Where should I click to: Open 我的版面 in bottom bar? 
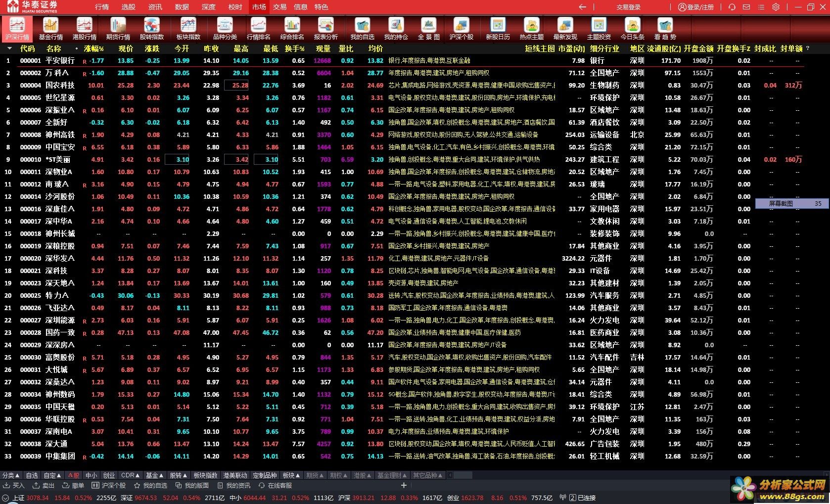coord(192,486)
